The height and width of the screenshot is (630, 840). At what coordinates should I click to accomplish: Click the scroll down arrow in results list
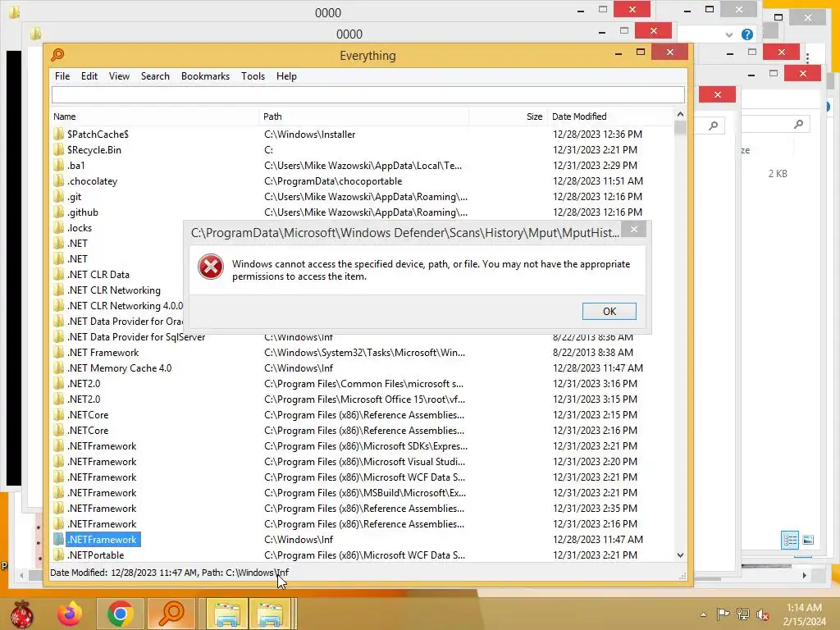680,555
